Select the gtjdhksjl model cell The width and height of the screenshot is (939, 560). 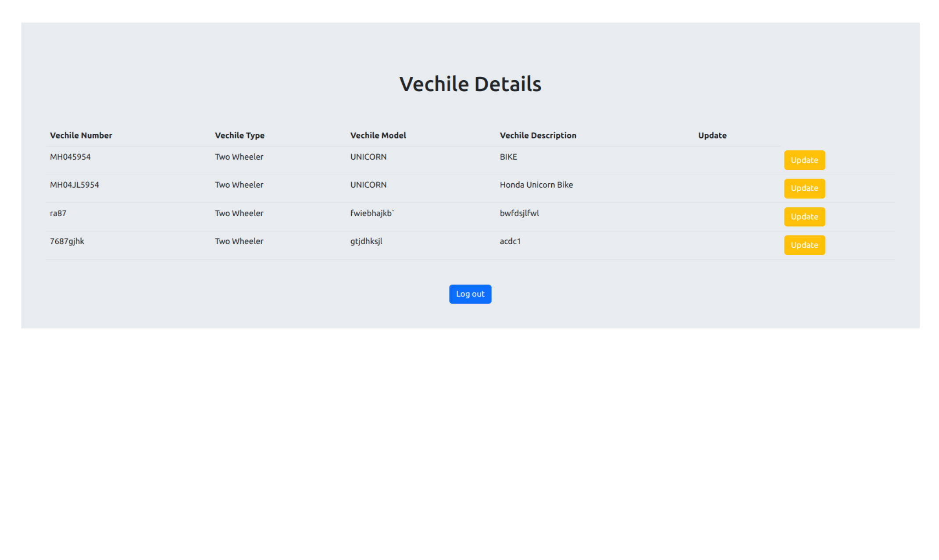pyautogui.click(x=366, y=241)
